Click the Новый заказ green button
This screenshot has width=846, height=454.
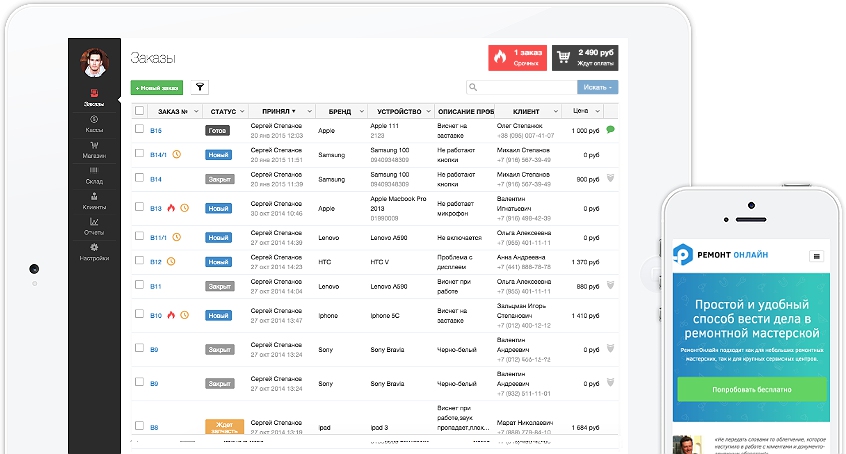(157, 87)
